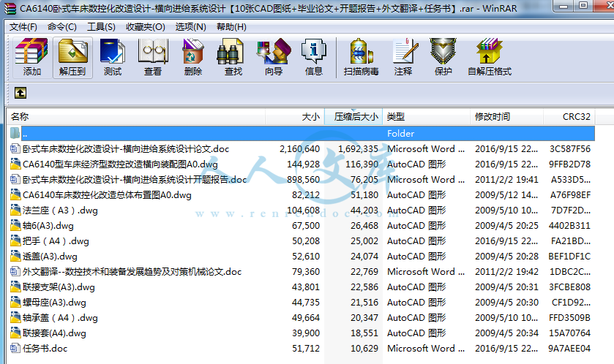Click the folder icon of the '..' row
614x364 pixels.
pyautogui.click(x=15, y=133)
